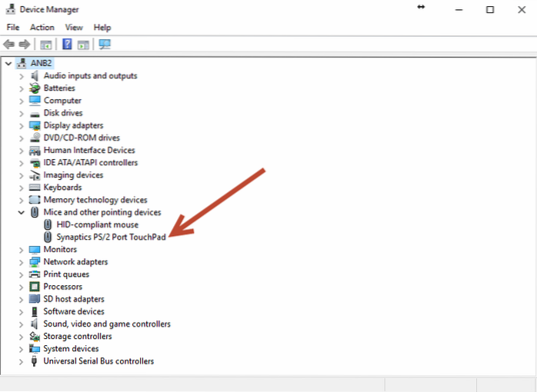Close the Device Manager window
The image size is (537, 392).
(522, 9)
